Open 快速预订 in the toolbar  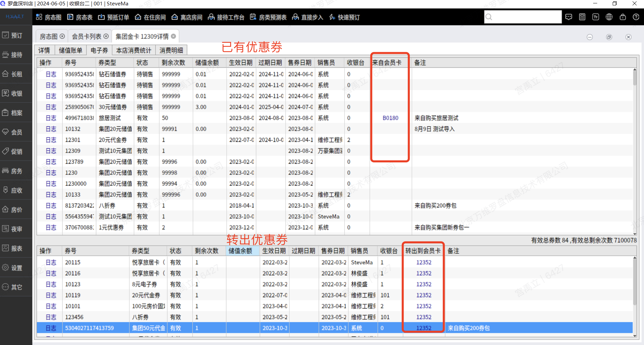tap(344, 17)
